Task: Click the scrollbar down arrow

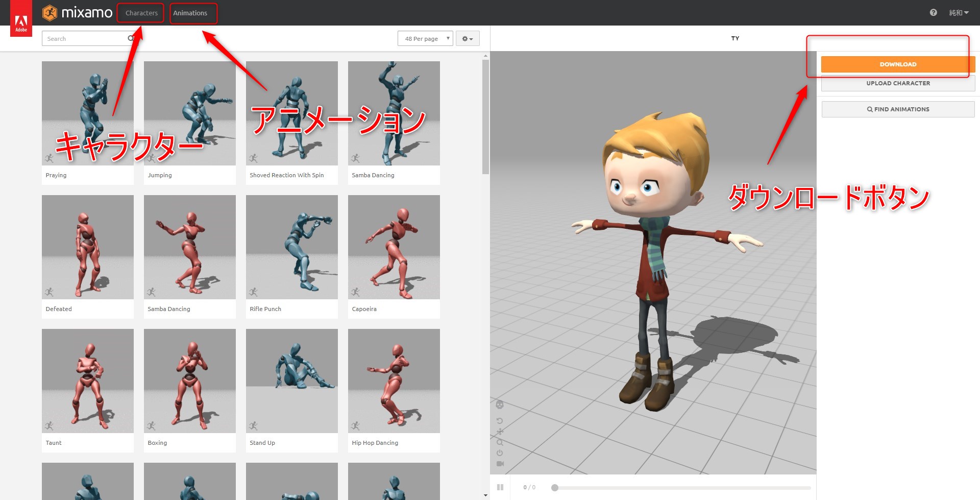Action: [485, 495]
